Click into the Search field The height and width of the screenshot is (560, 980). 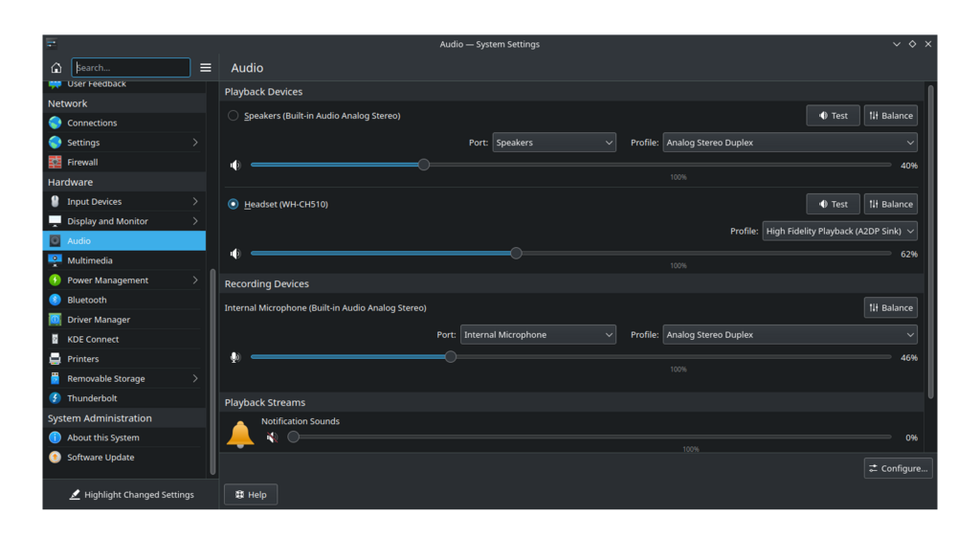(131, 68)
